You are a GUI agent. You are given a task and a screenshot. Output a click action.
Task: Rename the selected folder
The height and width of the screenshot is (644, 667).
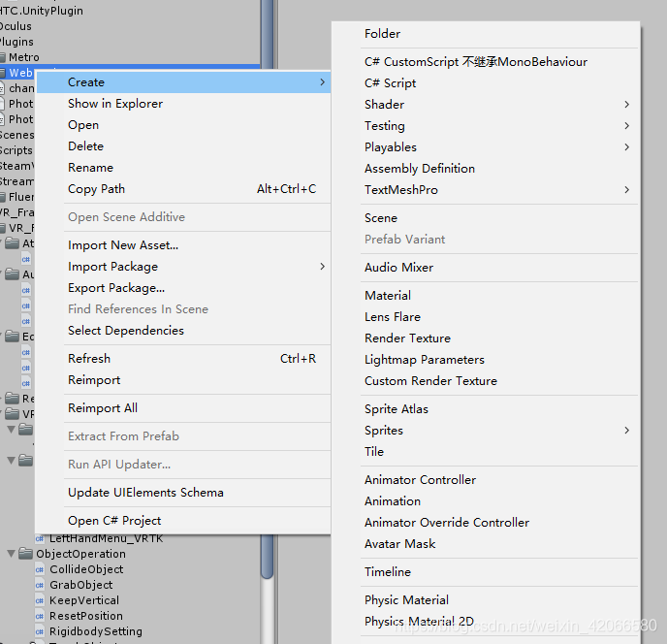click(184, 167)
